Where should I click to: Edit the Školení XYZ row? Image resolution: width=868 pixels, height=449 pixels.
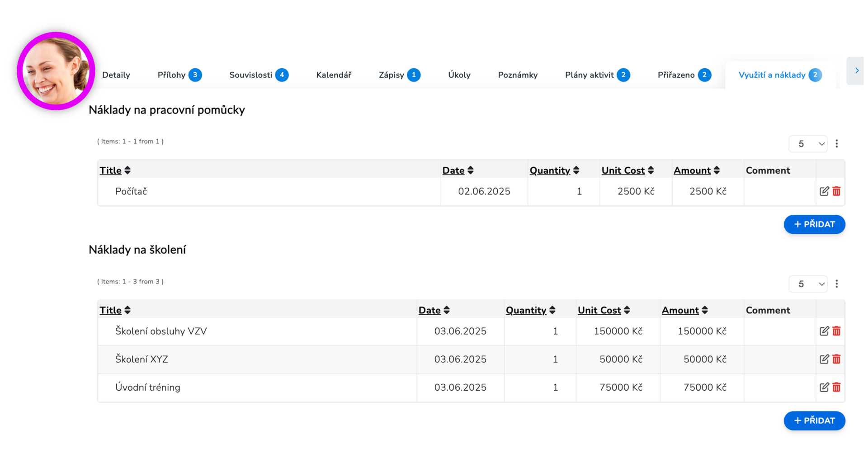click(x=824, y=359)
